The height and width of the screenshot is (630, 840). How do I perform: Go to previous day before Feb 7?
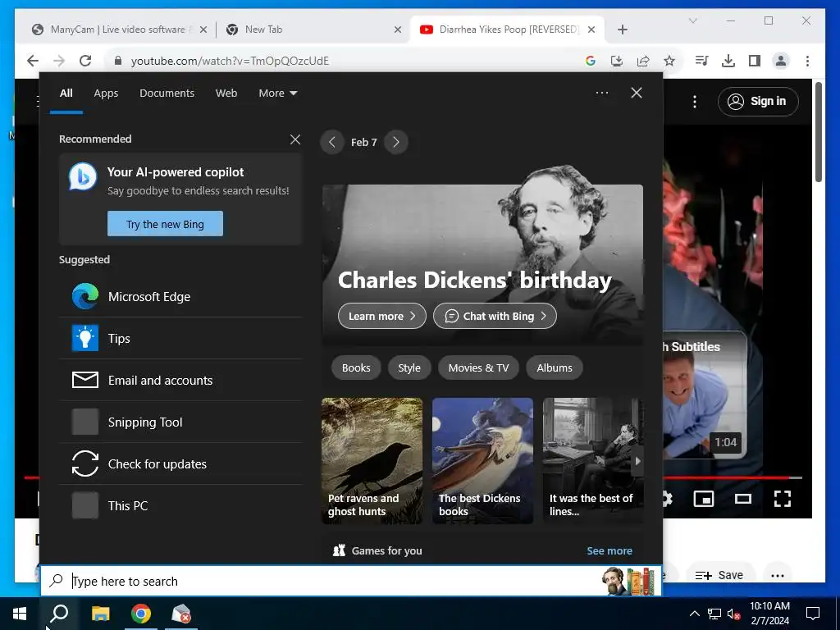click(332, 143)
